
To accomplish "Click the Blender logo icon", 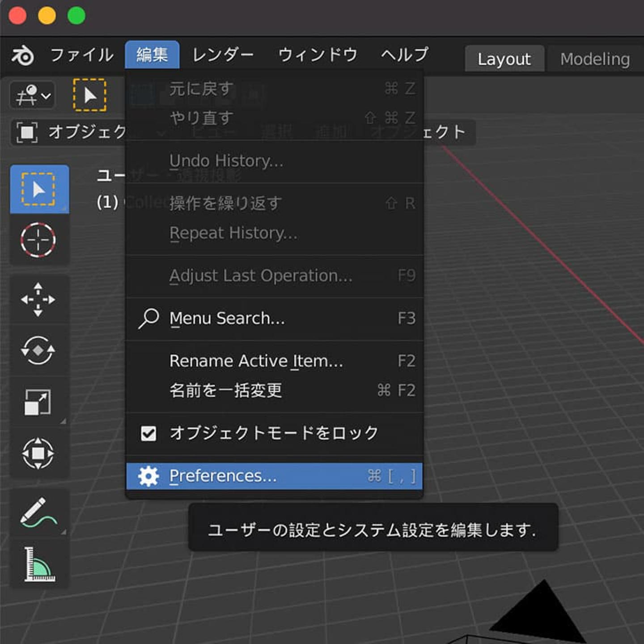I will pyautogui.click(x=22, y=55).
